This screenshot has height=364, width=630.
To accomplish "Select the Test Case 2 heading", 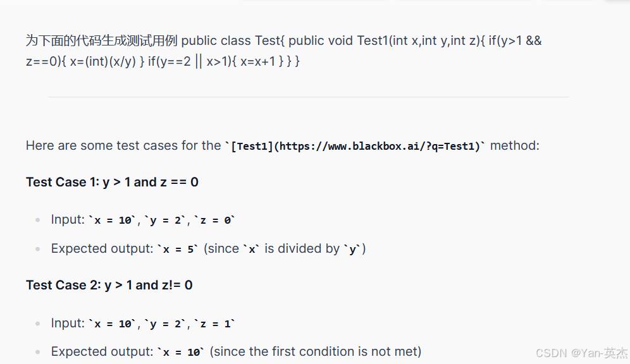I will (x=109, y=285).
